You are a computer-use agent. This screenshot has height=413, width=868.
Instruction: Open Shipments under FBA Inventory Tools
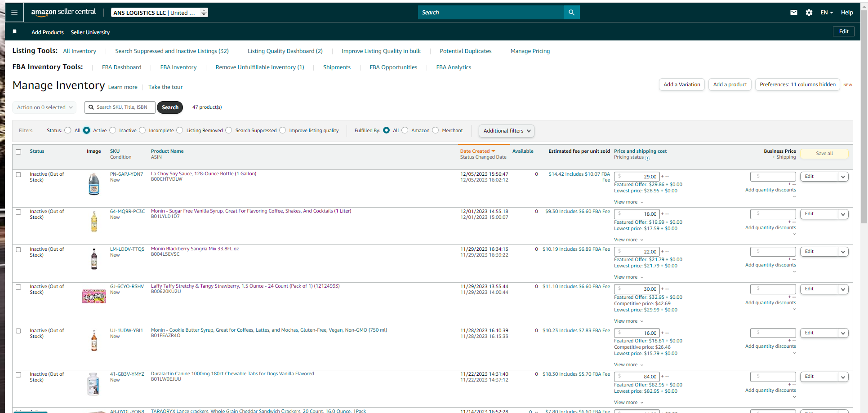pos(337,67)
